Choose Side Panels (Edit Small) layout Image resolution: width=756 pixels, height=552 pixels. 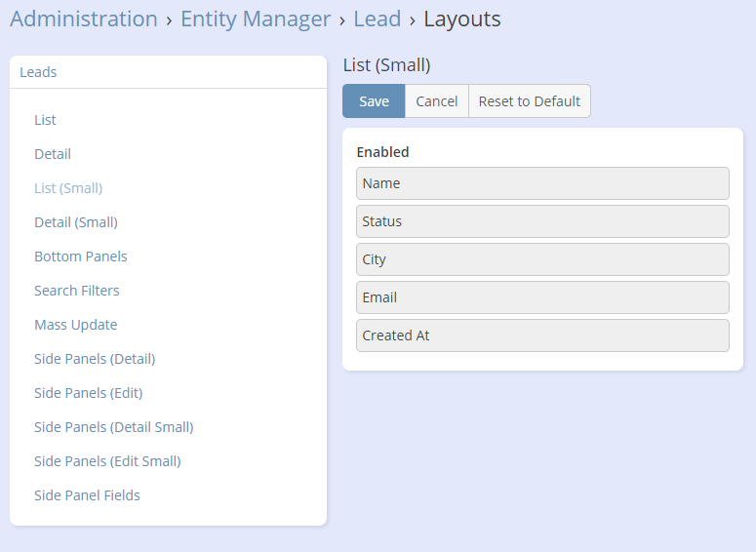tap(107, 461)
